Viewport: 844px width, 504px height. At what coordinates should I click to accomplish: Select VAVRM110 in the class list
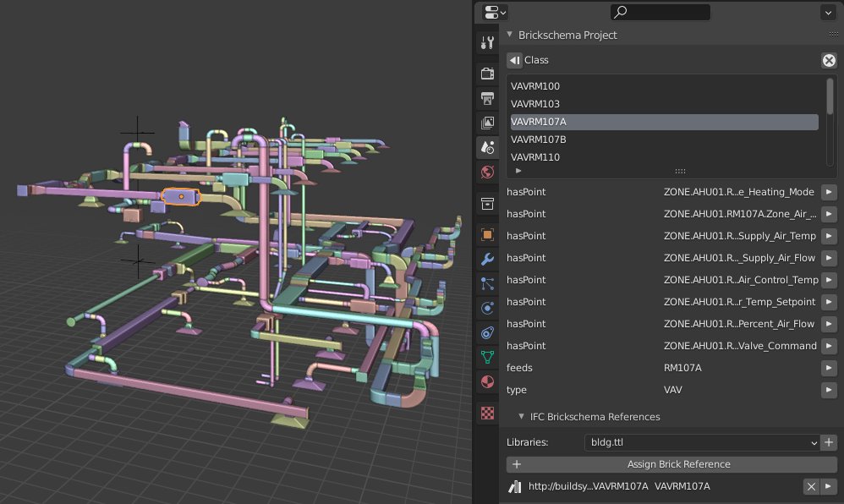point(664,157)
